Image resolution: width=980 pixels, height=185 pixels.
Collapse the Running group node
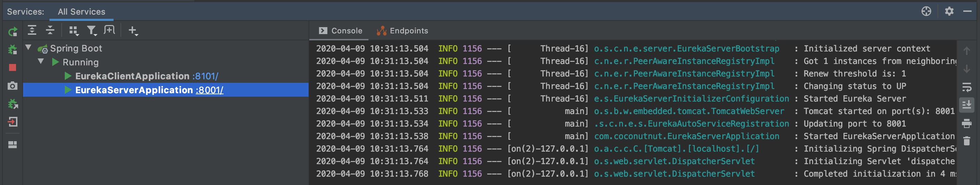click(x=41, y=62)
